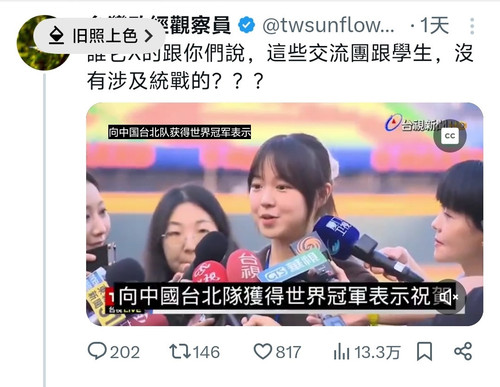Tap the 旧照上色 colorize pill button
Image resolution: width=500 pixels, height=387 pixels.
point(99,36)
